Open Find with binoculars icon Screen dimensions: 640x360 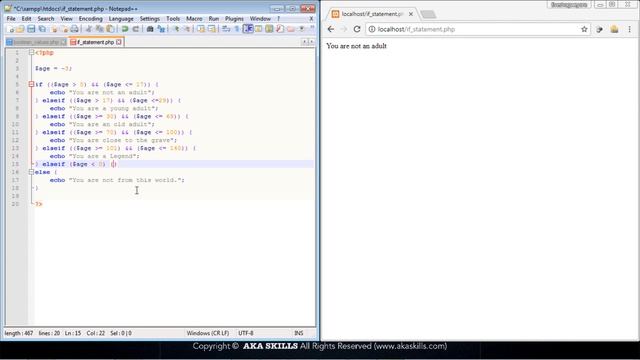pos(150,29)
